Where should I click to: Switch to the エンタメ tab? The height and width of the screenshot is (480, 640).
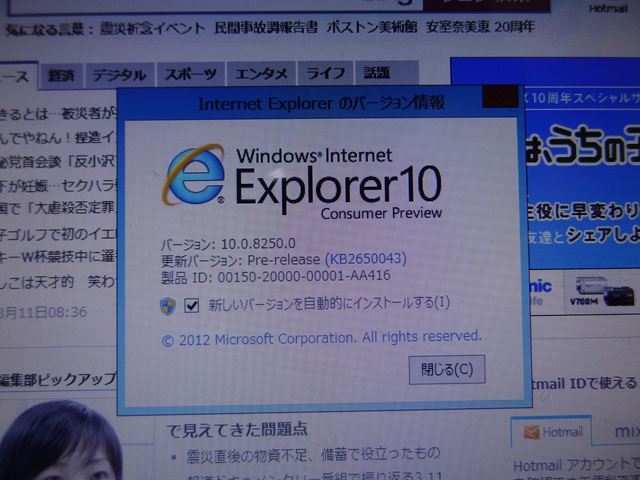[261, 74]
